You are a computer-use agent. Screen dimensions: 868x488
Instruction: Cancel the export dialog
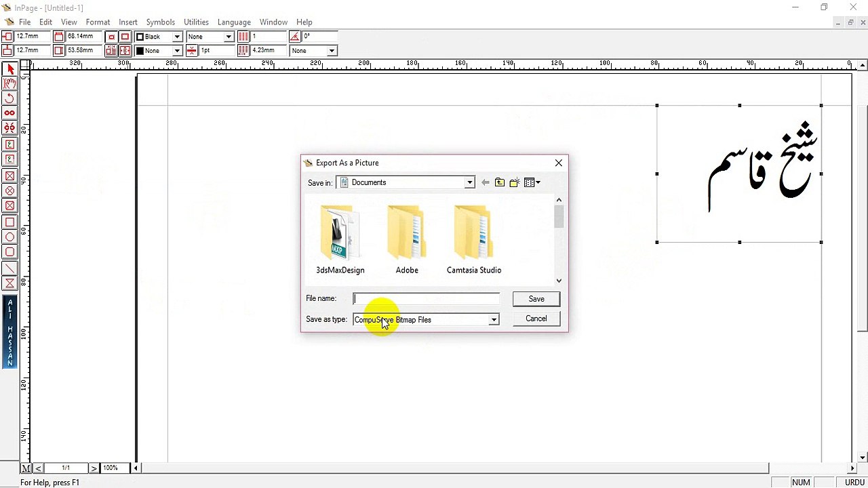[536, 319]
